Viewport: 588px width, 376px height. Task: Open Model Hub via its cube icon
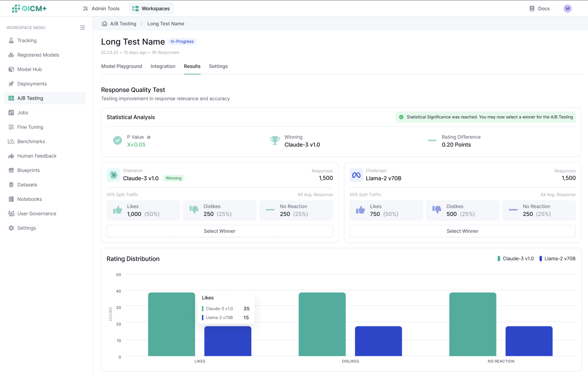pos(11,69)
